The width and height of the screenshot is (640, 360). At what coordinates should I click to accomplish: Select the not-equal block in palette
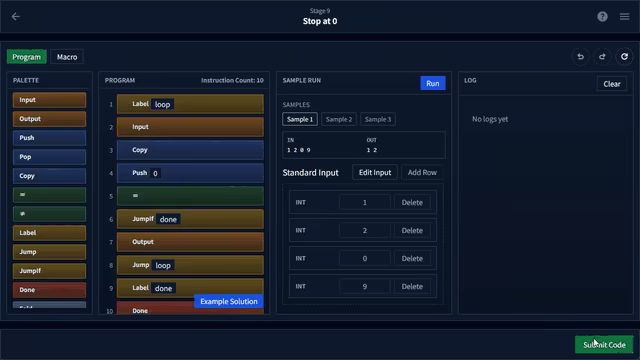tap(49, 214)
